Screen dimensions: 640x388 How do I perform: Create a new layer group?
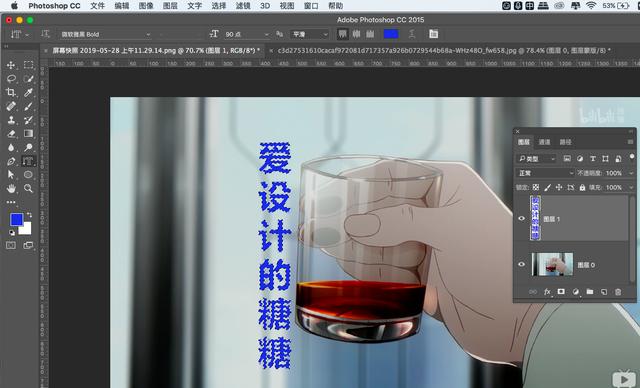(x=589, y=292)
